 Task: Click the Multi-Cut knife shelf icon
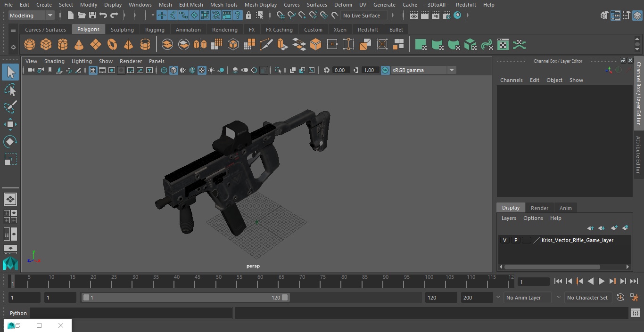pos(266,45)
